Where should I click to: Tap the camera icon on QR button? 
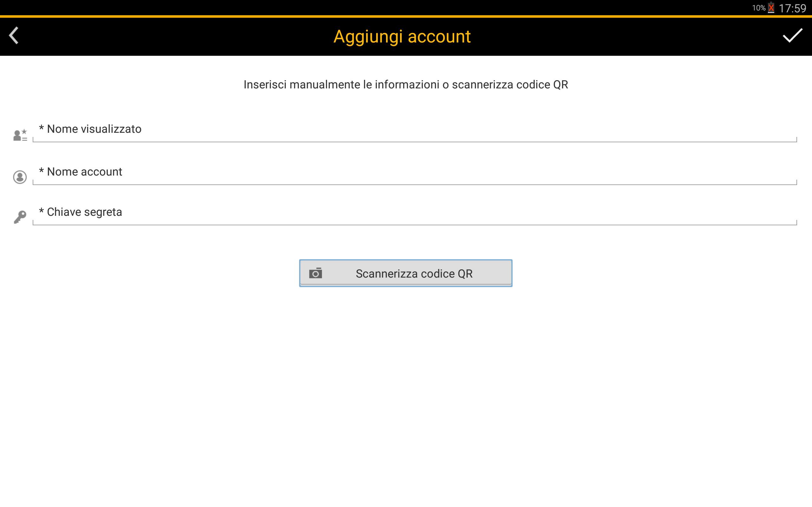tap(315, 273)
